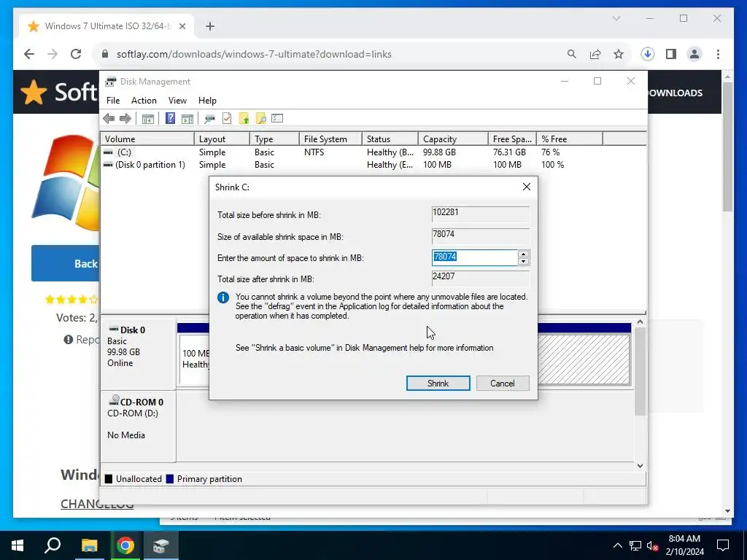This screenshot has width=747, height=560.
Task: Click the softlay.com address bar URL
Action: tap(254, 54)
